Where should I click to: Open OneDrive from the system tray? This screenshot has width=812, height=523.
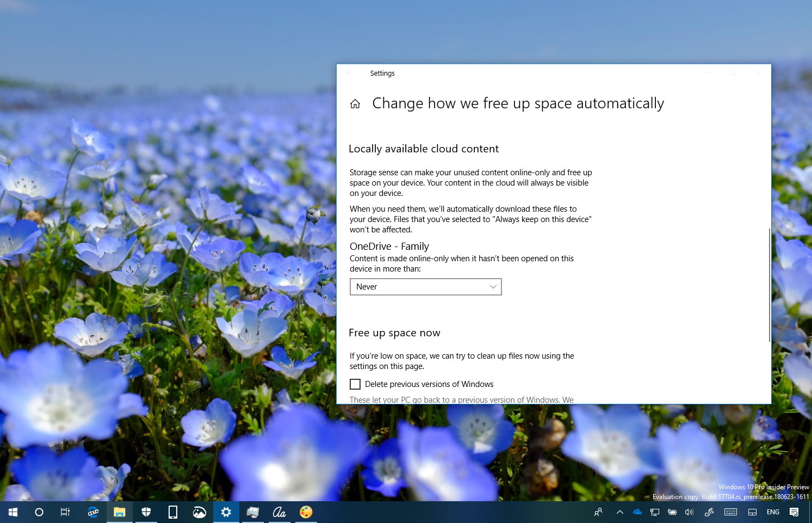(637, 512)
